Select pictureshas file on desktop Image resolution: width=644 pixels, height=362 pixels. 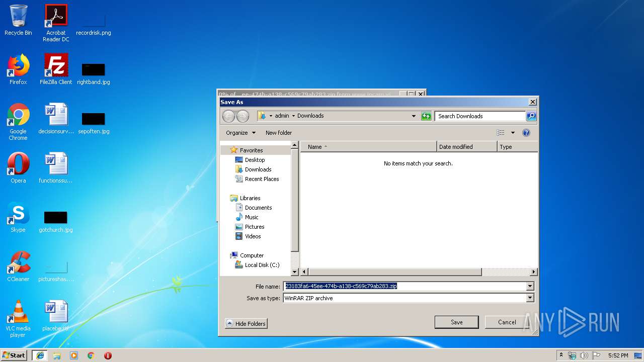(x=56, y=271)
